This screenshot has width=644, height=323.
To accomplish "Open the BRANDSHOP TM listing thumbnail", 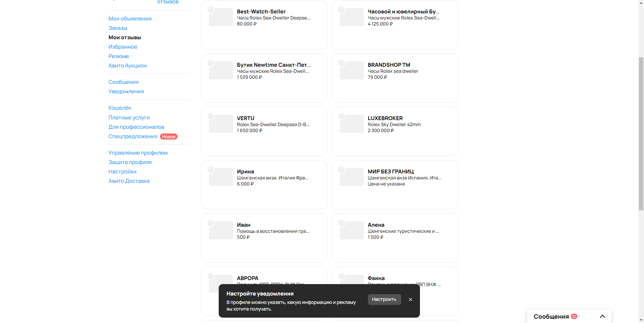I will click(x=352, y=70).
